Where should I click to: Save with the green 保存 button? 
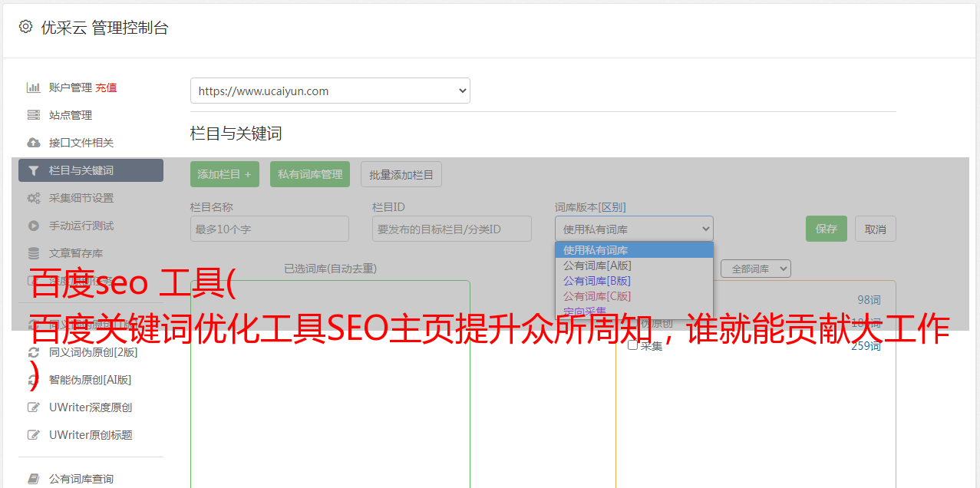tap(827, 229)
